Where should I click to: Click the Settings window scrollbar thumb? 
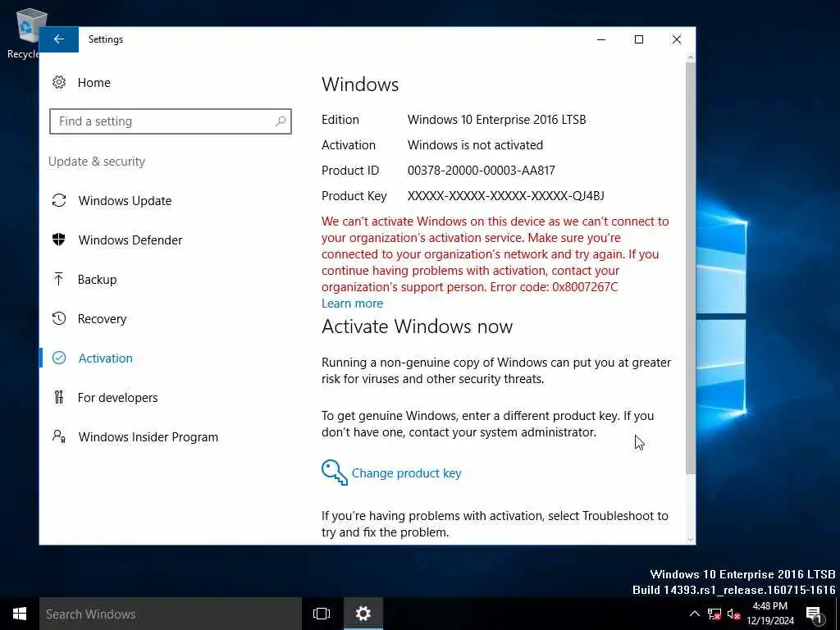(x=691, y=268)
